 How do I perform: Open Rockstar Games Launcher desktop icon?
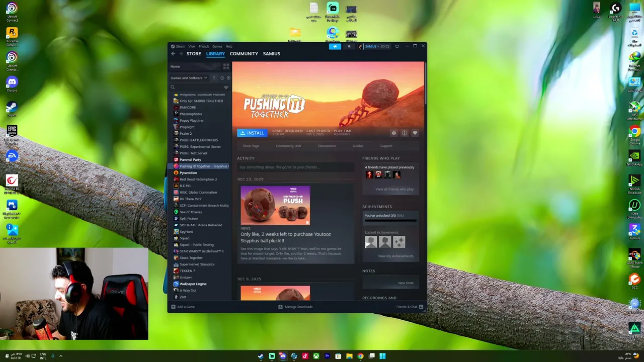pos(12,36)
